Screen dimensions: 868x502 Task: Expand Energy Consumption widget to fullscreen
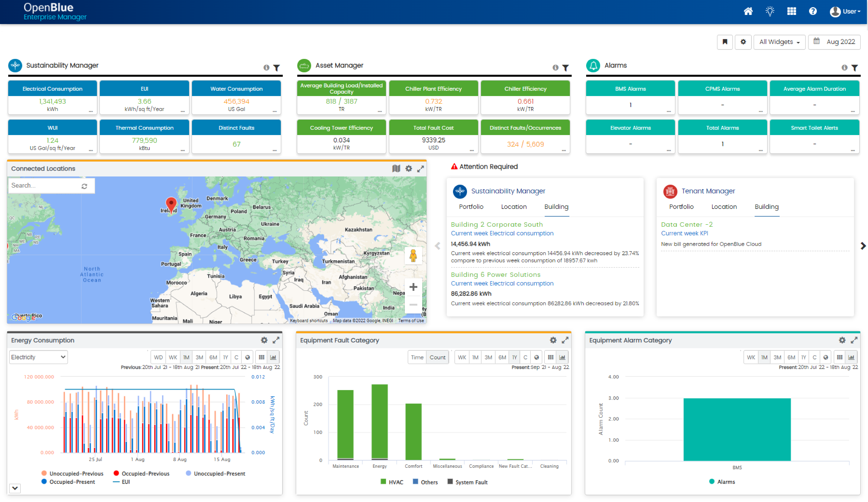(276, 340)
